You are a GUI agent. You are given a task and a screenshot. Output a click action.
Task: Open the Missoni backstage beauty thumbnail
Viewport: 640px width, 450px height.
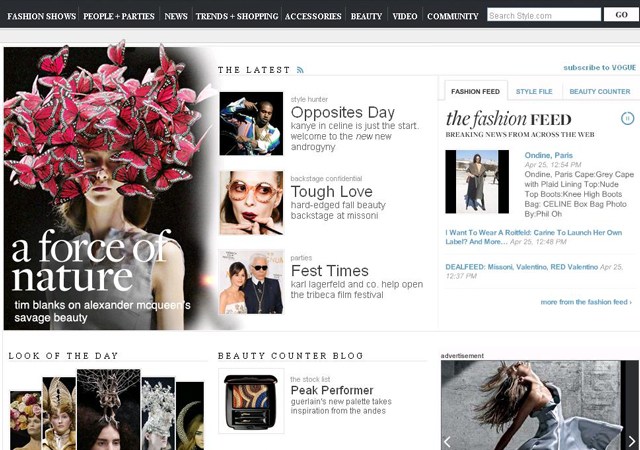[251, 203]
